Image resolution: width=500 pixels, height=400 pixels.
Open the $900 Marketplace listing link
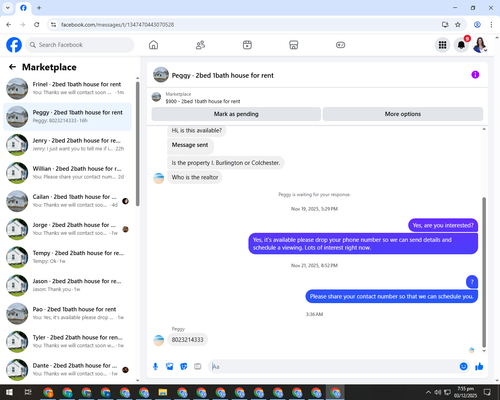[x=203, y=101]
